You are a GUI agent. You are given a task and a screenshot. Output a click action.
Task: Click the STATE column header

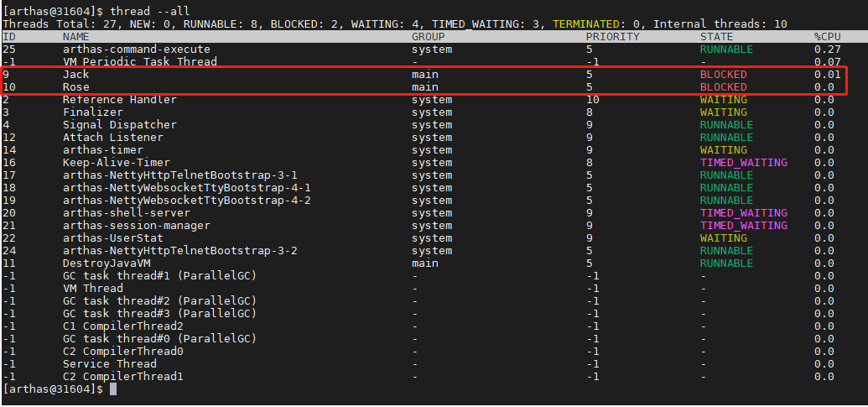716,37
